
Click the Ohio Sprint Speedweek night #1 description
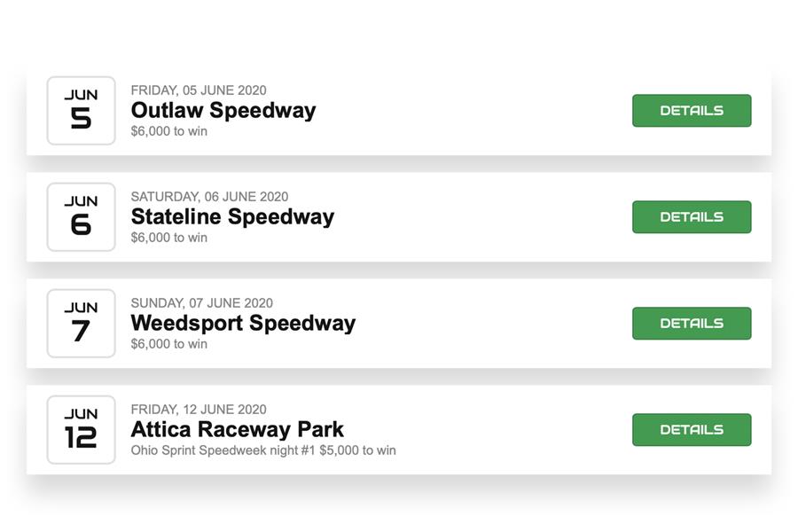tap(263, 450)
